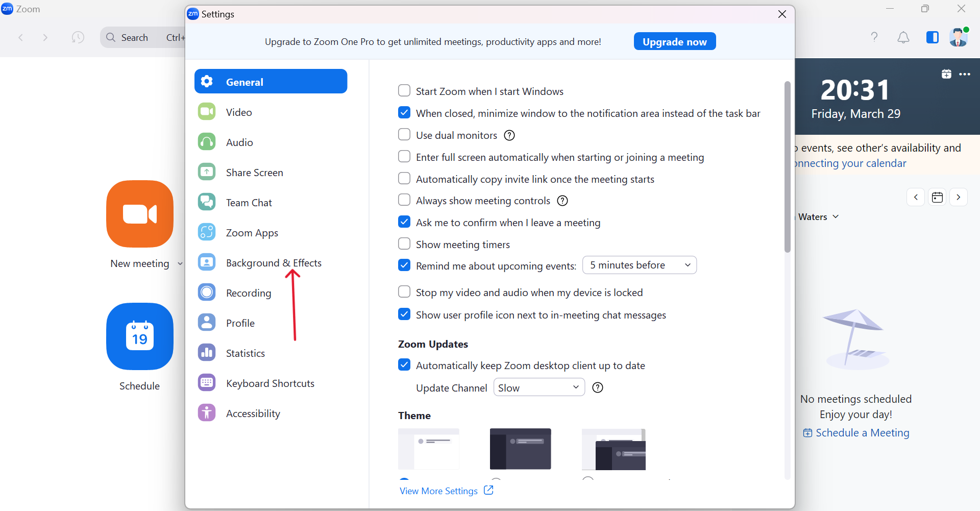Click Schedule a Meeting link
980x511 pixels.
[856, 433]
